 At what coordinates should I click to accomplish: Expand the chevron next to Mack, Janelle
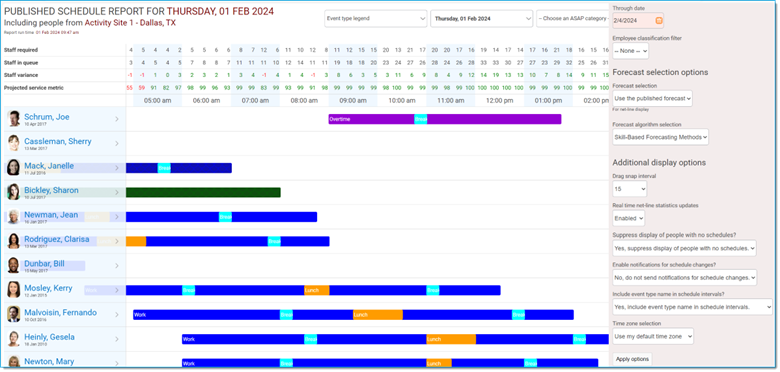[117, 168]
